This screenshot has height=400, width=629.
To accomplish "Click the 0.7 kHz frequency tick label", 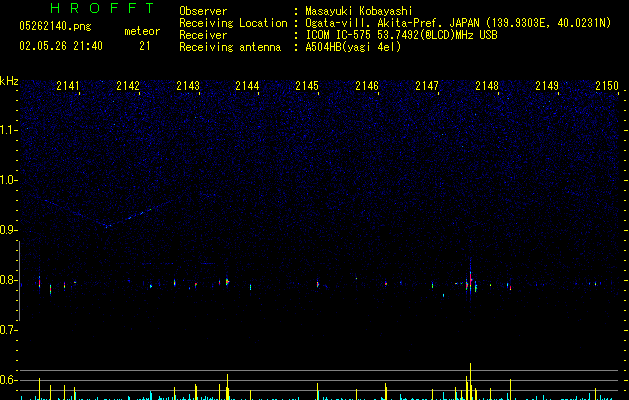I will [8, 330].
